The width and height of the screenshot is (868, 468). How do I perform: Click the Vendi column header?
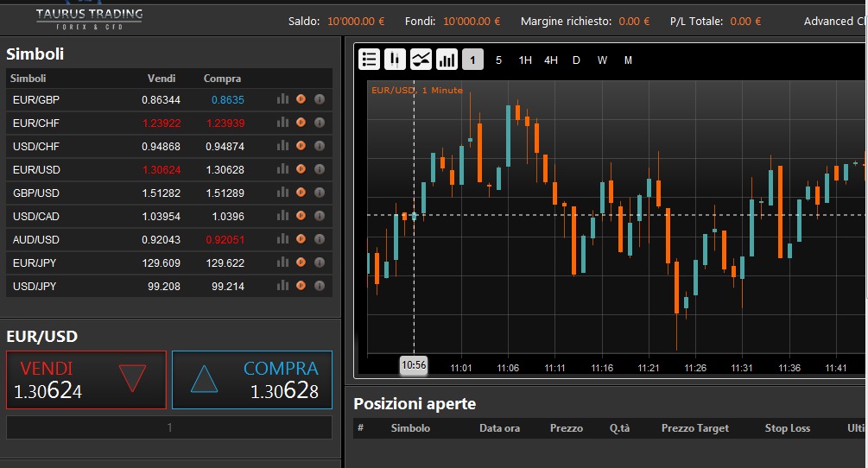tap(162, 79)
